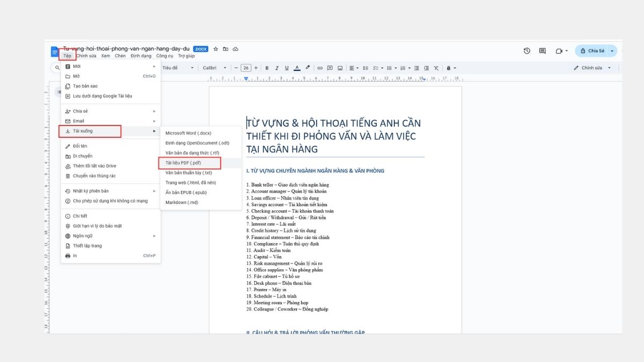
Task: Open the Định dạng menu
Action: click(x=141, y=56)
